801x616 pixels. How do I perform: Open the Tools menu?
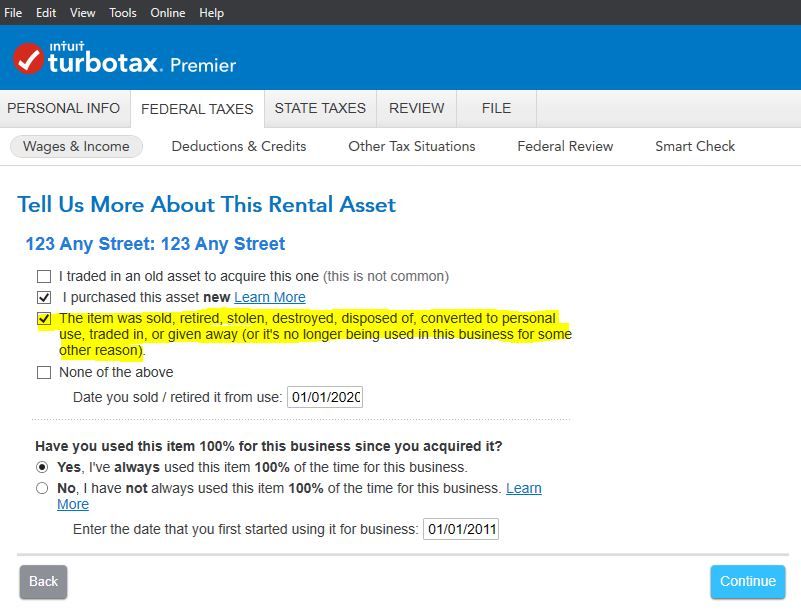(x=122, y=13)
